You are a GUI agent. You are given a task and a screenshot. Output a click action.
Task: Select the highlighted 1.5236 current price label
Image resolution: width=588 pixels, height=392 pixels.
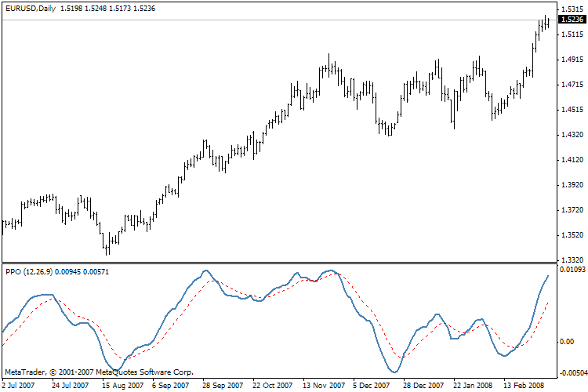pyautogui.click(x=570, y=20)
